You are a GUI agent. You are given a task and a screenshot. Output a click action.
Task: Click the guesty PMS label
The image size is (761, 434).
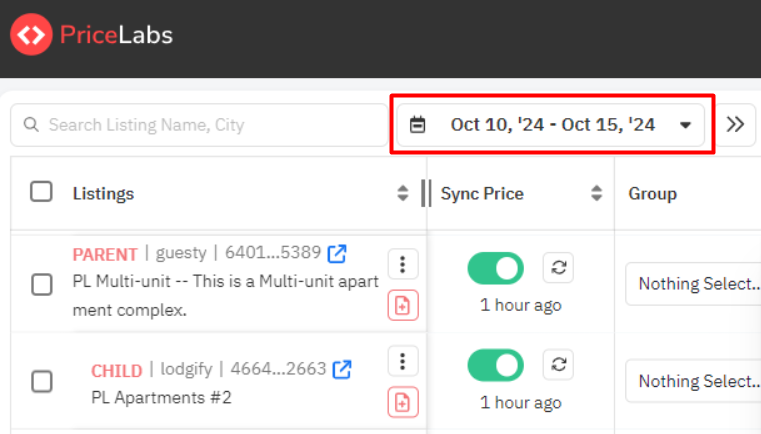click(x=181, y=253)
